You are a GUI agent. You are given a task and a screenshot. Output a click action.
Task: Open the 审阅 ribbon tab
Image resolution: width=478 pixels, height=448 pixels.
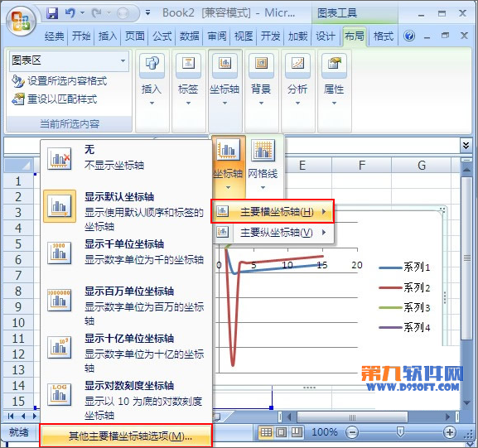tap(217, 36)
